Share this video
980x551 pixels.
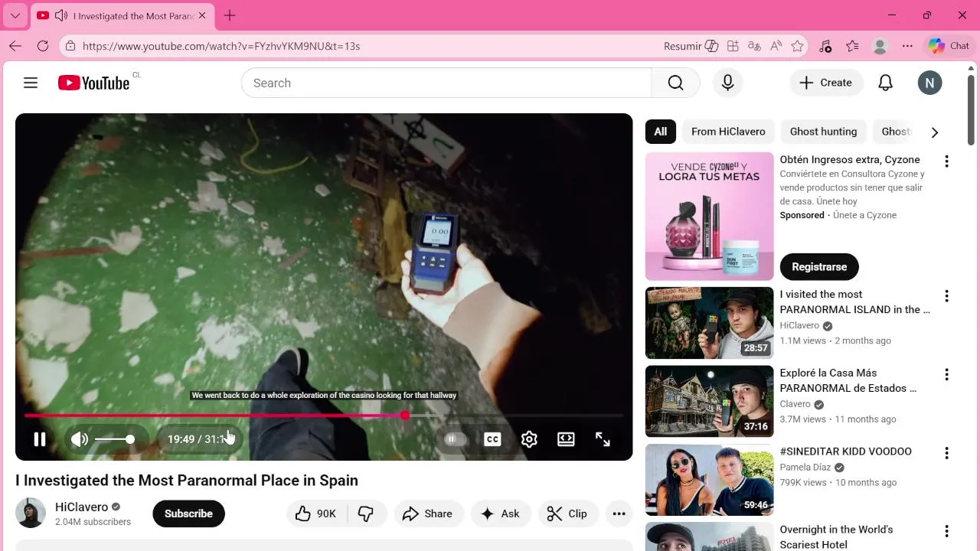click(x=429, y=514)
